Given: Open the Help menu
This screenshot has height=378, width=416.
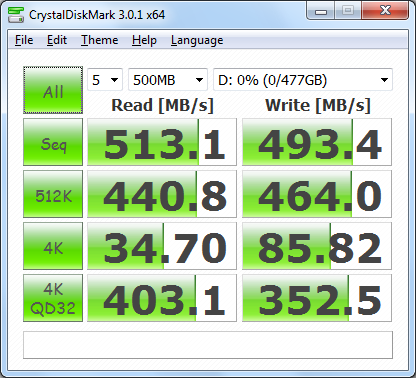Looking at the screenshot, I should 144,40.
